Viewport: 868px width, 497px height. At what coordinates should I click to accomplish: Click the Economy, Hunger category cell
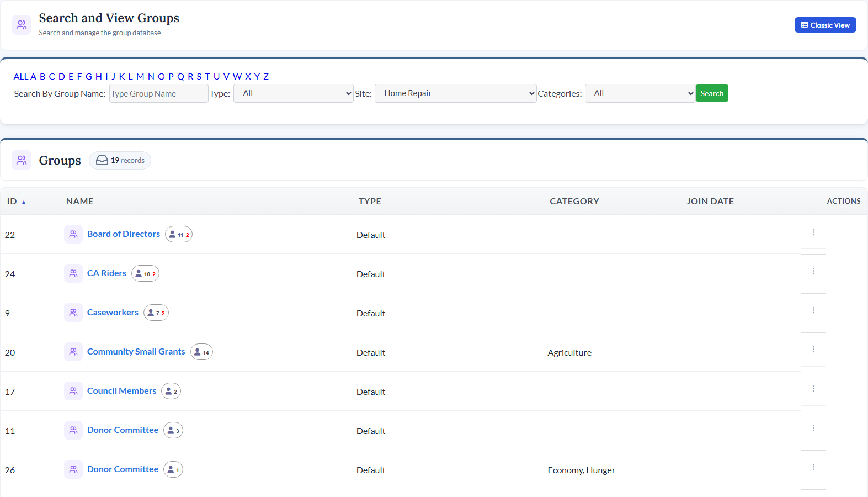click(582, 470)
